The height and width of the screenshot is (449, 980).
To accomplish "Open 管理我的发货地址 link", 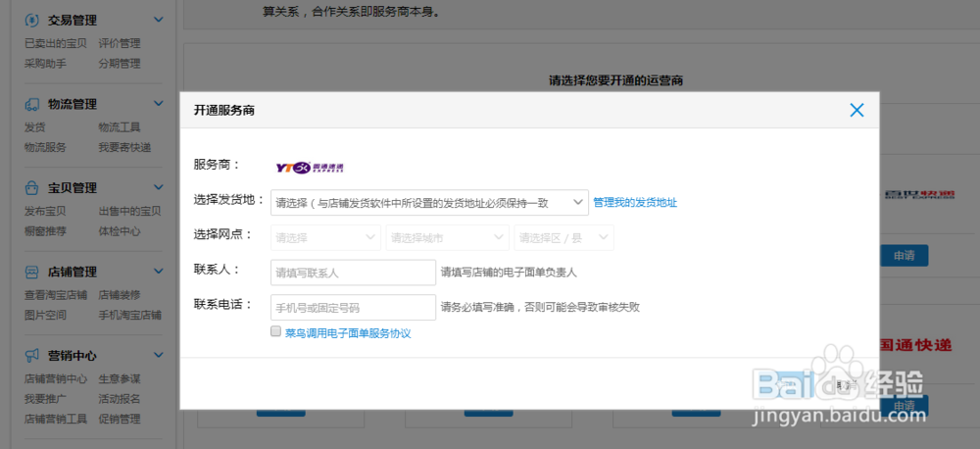I will pos(635,203).
